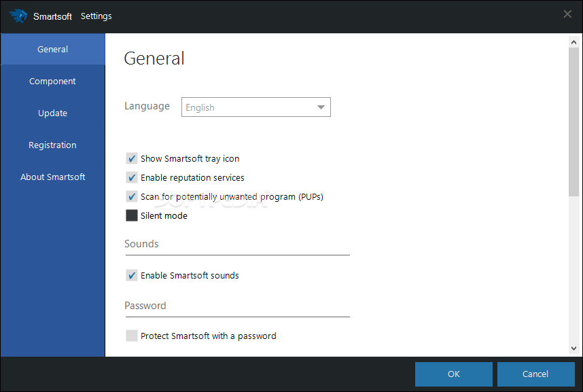
Task: Click the scrollbar up arrow
Action: coord(573,42)
